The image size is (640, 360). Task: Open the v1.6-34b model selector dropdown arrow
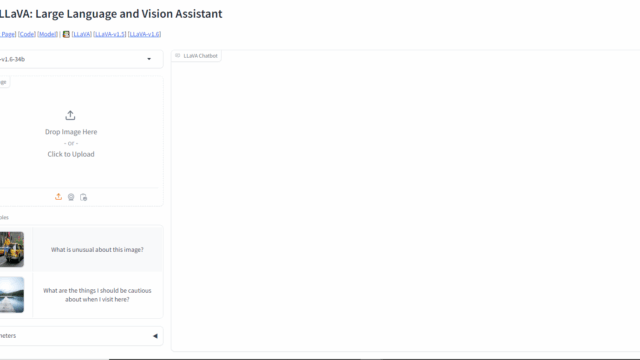tap(149, 59)
